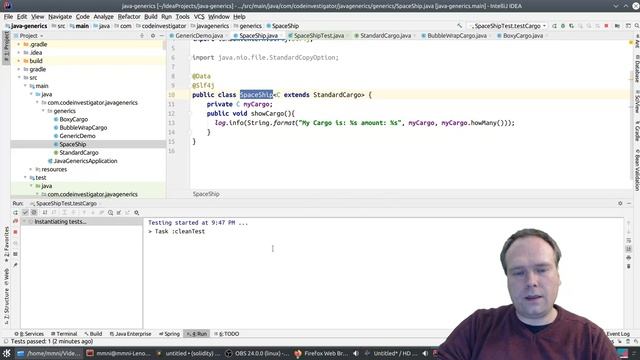Open the Refactor menu

click(129, 17)
